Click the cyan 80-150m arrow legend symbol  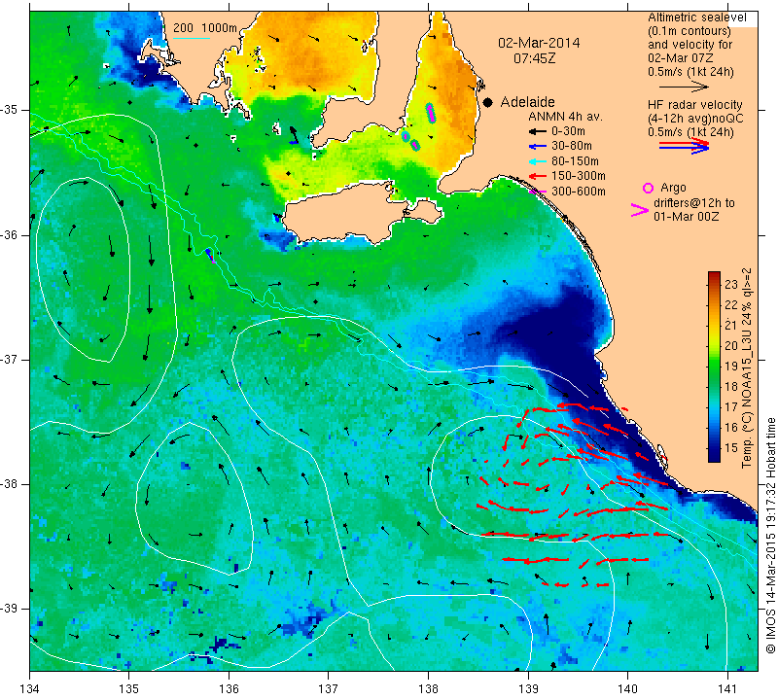click(x=537, y=161)
